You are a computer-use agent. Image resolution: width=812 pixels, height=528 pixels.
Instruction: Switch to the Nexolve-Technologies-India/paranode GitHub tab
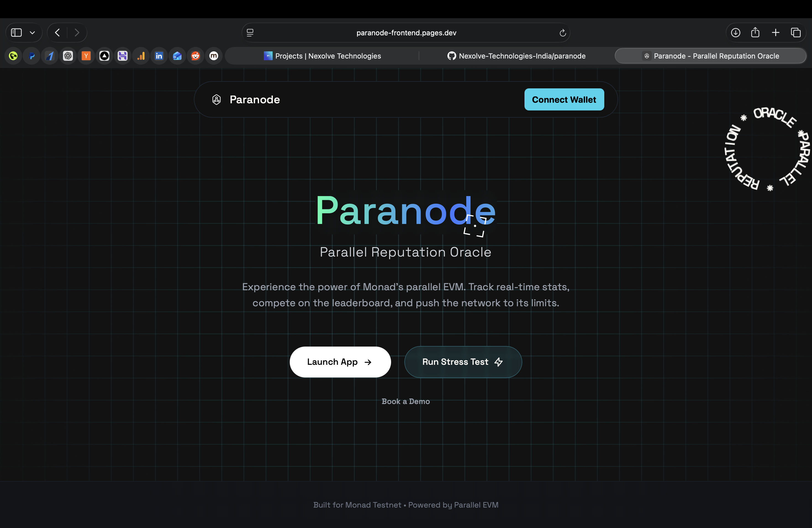[516, 56]
